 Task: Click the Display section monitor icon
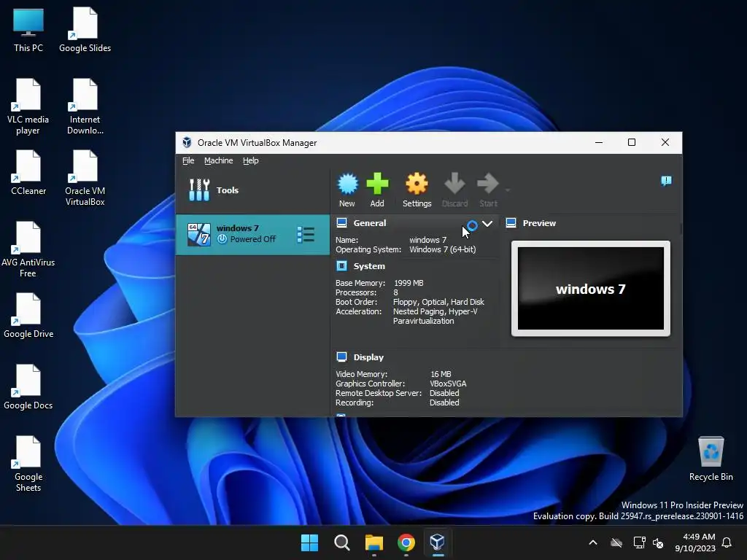[341, 357]
